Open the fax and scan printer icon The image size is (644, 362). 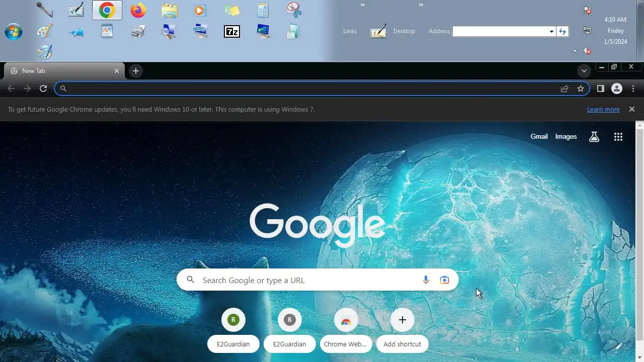pos(138,31)
